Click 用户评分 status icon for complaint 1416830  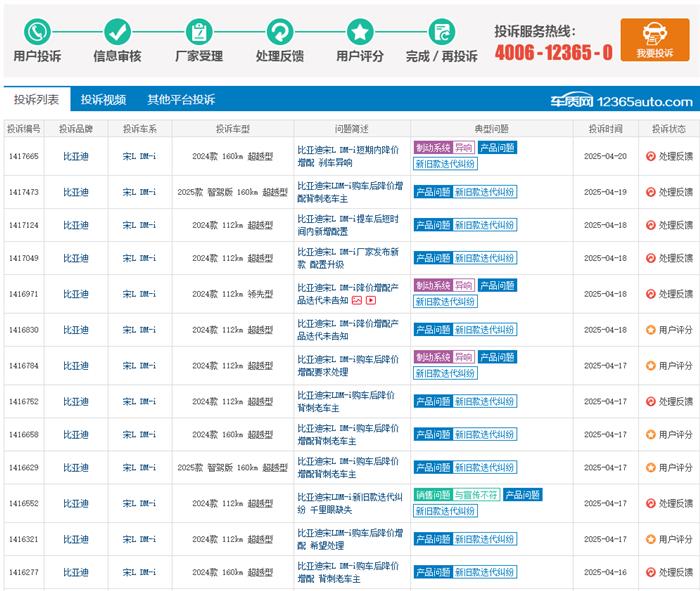click(x=650, y=330)
